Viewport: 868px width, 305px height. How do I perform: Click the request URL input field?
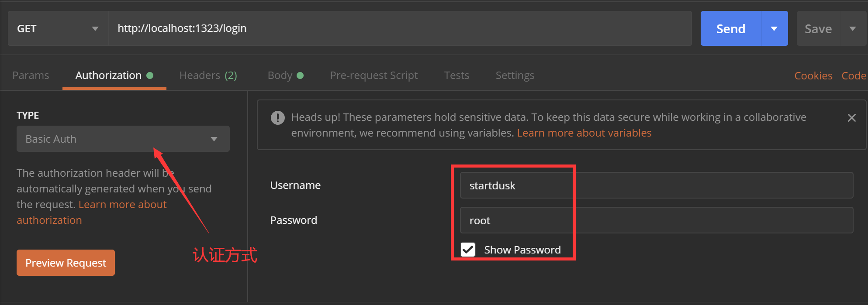[400, 28]
